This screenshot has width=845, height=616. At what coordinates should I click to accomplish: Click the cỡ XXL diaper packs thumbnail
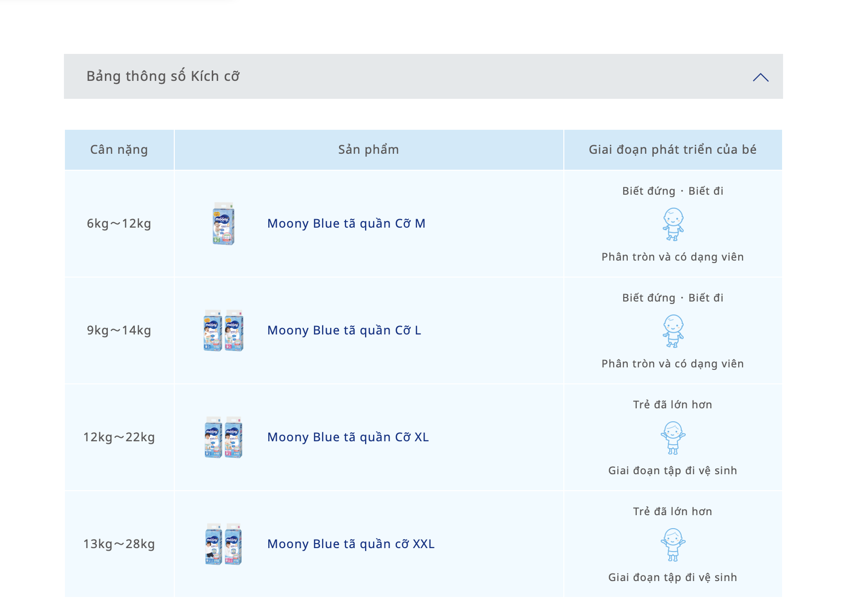click(x=223, y=544)
